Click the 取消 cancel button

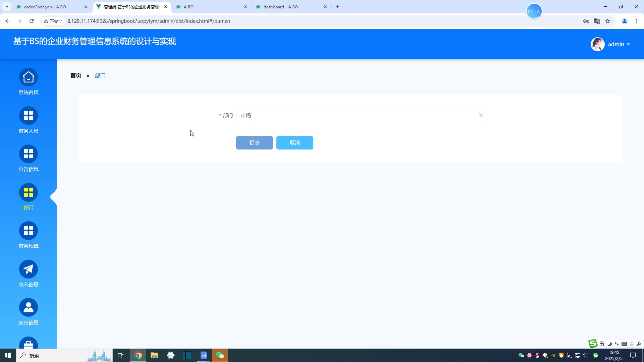(x=294, y=143)
